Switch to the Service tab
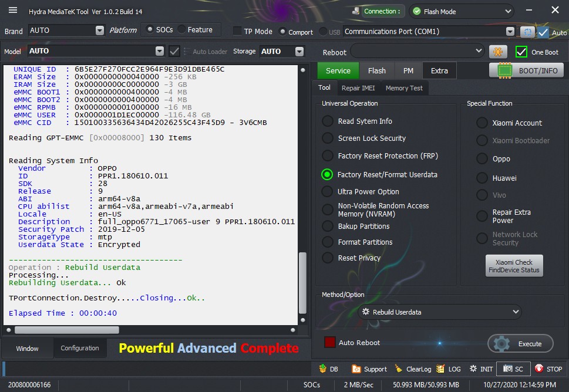This screenshot has height=392, width=569. [338, 70]
